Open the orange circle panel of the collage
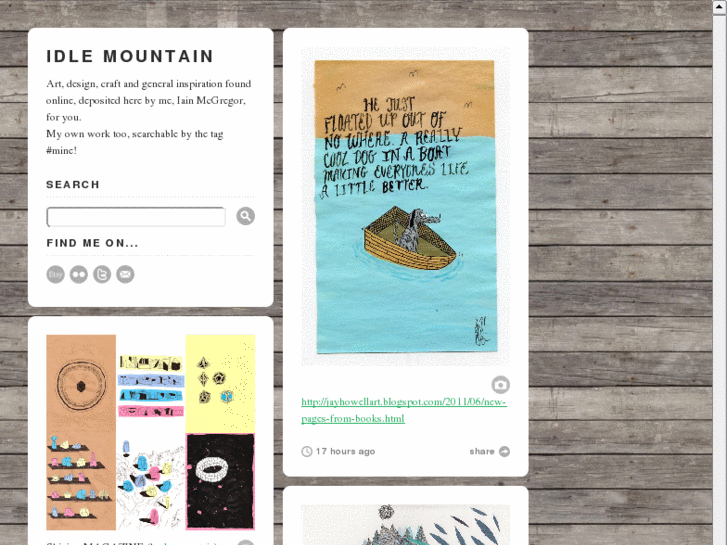 point(81,432)
